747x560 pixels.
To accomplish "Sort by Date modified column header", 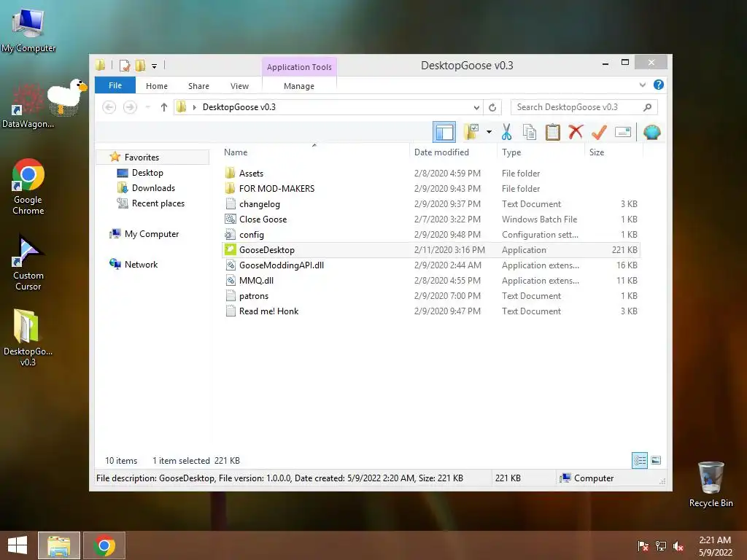I will coord(441,152).
